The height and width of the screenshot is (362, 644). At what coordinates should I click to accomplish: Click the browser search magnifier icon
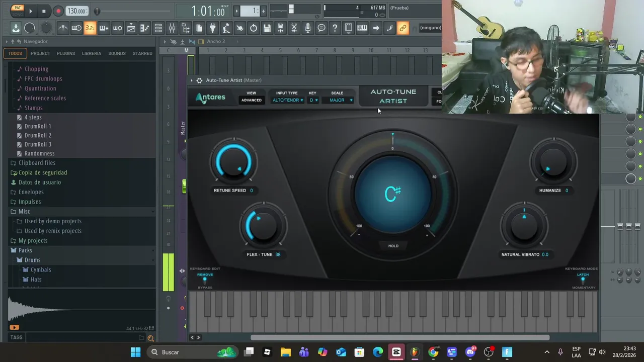[x=150, y=338]
